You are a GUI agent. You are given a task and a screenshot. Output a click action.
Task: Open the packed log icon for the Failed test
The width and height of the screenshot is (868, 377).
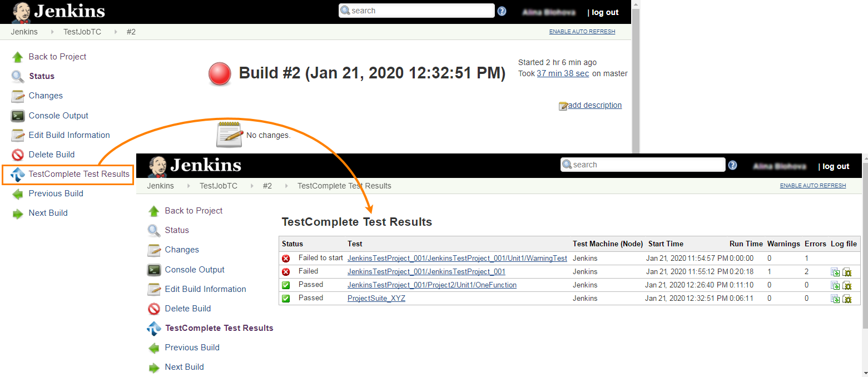coord(847,272)
